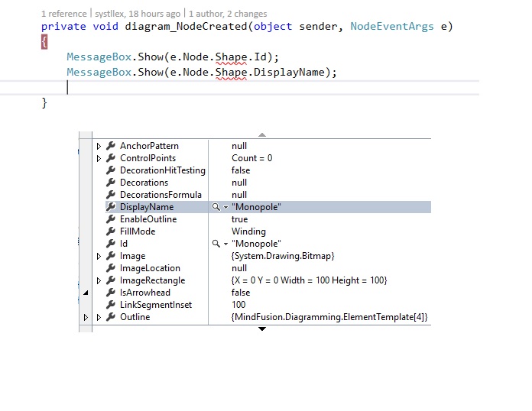
Task: Open text visualizer magnifier for Id value
Action: tap(216, 244)
